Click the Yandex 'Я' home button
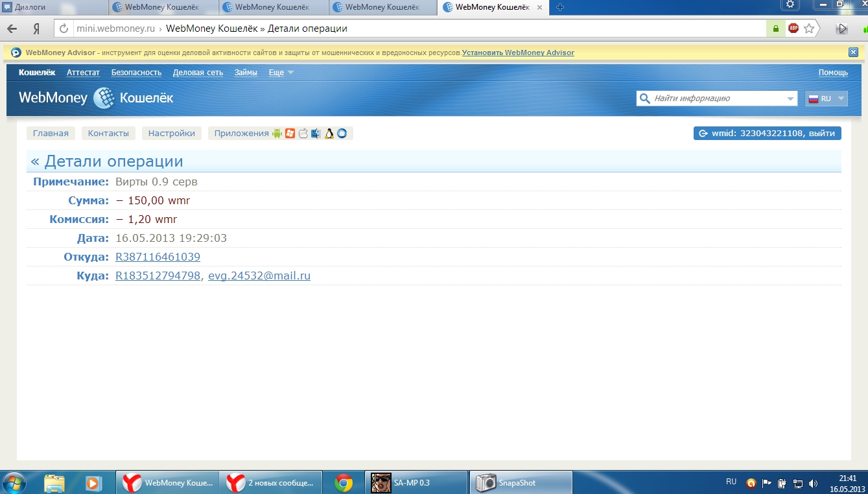The height and width of the screenshot is (494, 868). (37, 29)
